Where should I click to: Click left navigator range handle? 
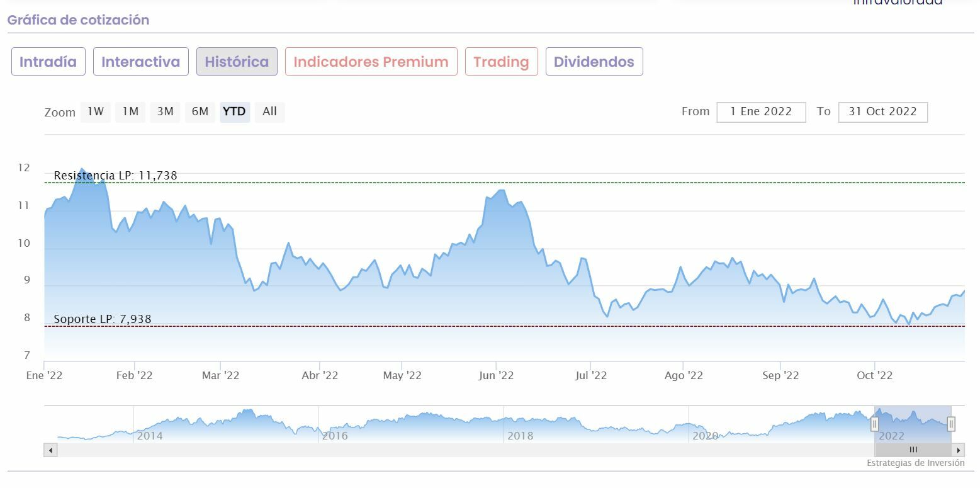point(874,424)
